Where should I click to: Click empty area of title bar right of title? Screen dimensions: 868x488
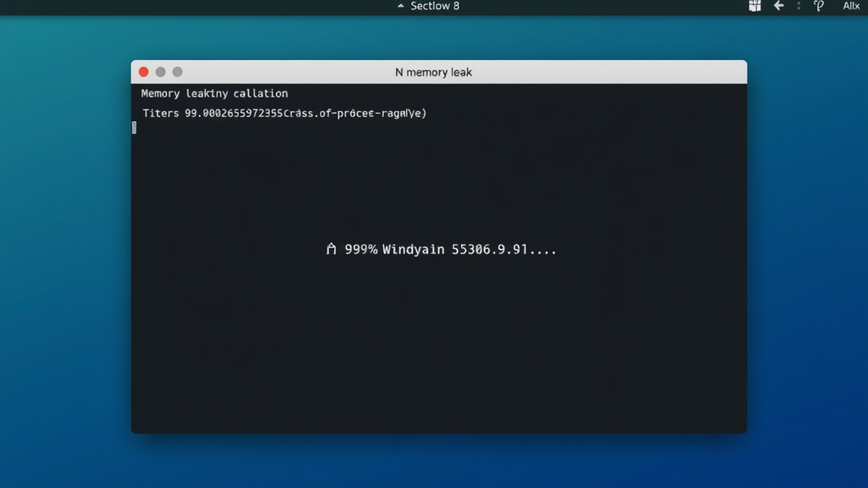coord(609,72)
